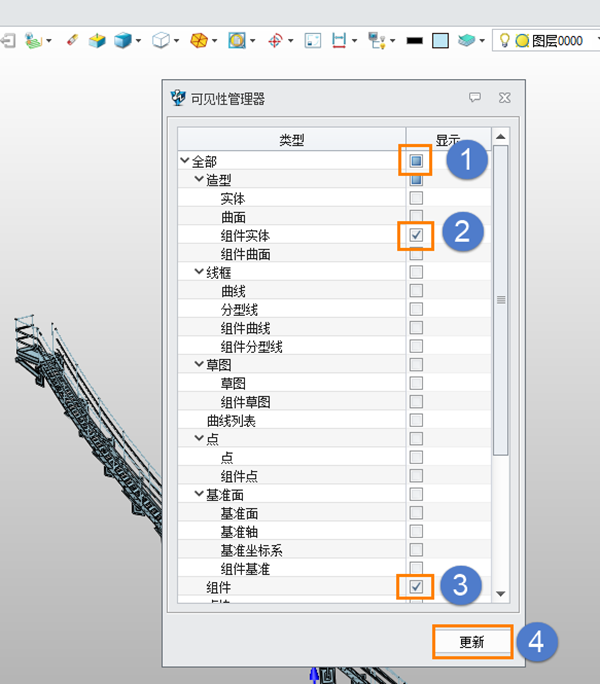
Task: Open dropdown arrow next to stacked layers icon
Action: (x=482, y=41)
